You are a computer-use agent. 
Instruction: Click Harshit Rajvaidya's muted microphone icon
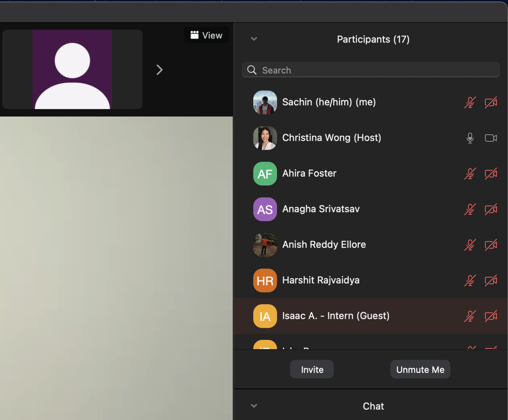coord(470,280)
